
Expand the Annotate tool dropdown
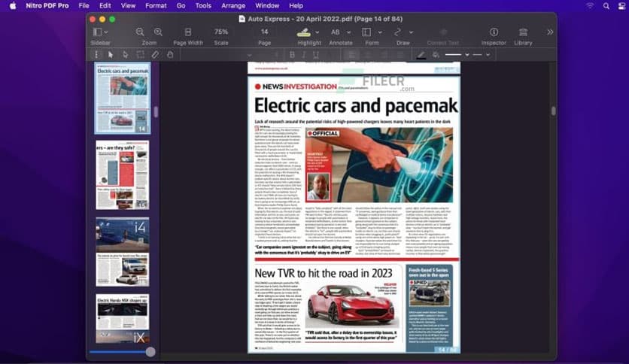coord(349,32)
